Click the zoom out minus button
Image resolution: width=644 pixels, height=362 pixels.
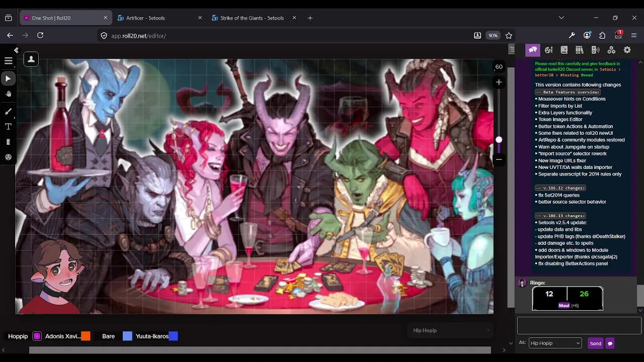pos(499,159)
